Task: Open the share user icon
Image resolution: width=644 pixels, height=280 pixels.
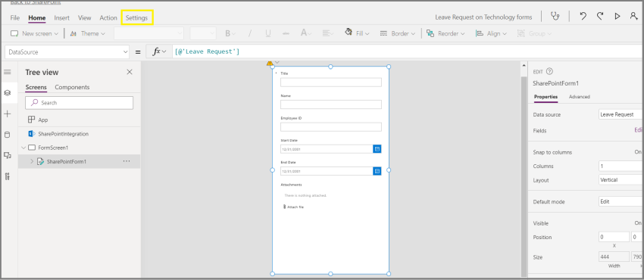Action: (x=633, y=17)
